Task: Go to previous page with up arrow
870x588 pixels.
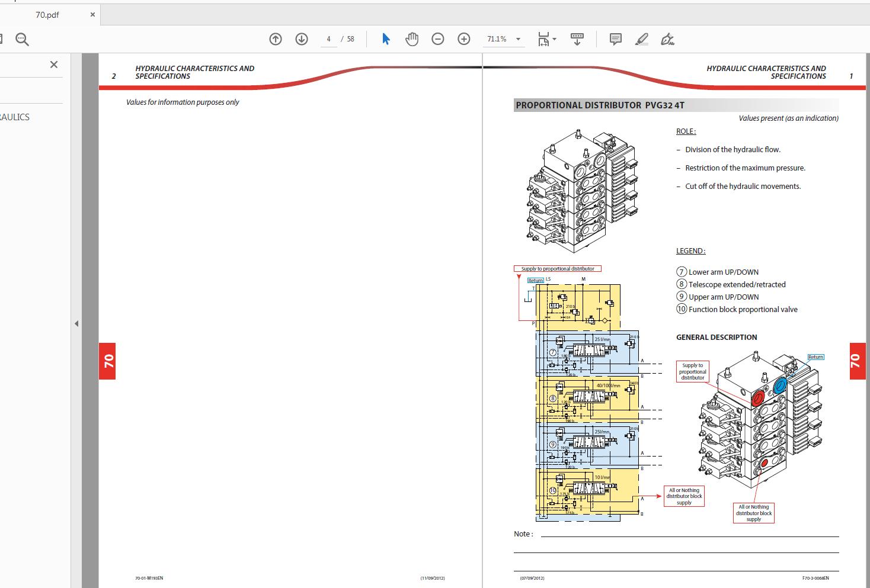Action: (x=276, y=39)
